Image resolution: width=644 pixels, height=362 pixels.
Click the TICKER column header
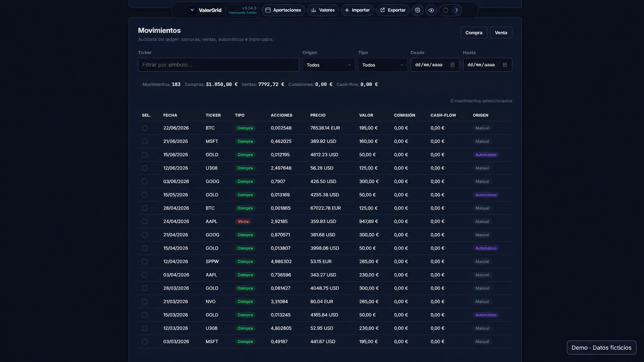coord(213,115)
